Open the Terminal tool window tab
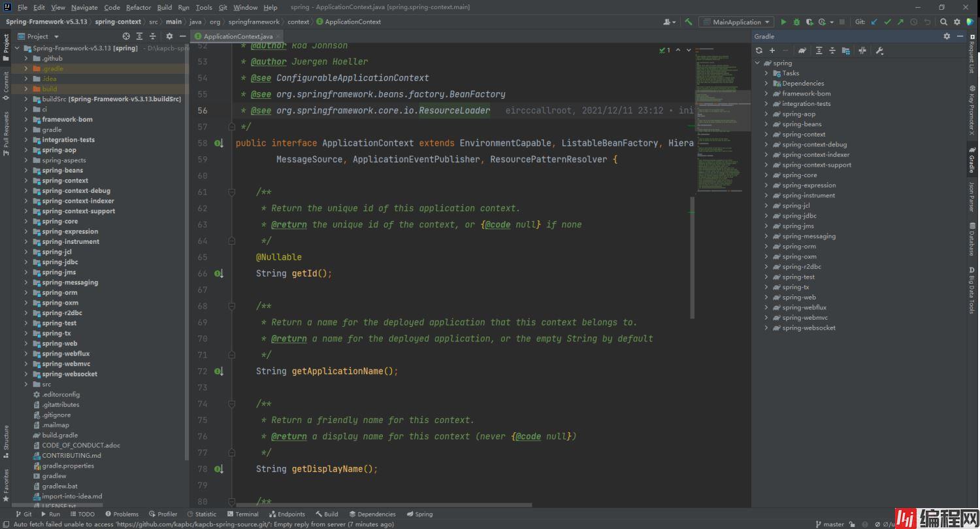Image resolution: width=980 pixels, height=529 pixels. coord(242,514)
